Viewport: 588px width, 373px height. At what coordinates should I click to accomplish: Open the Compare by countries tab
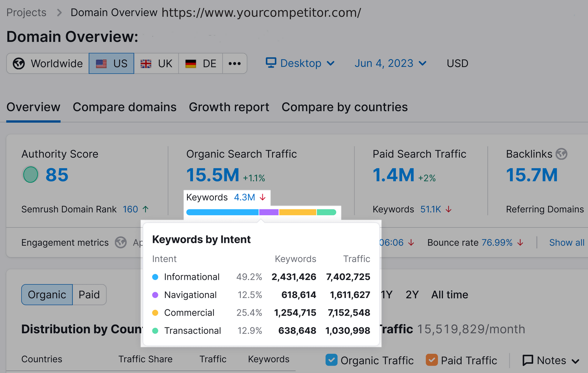point(344,107)
